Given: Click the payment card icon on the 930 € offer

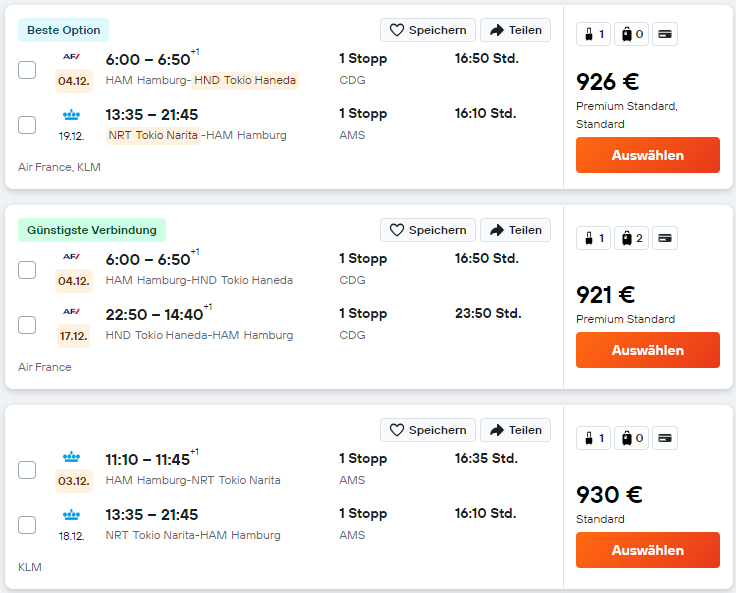Looking at the screenshot, I should 665,438.
